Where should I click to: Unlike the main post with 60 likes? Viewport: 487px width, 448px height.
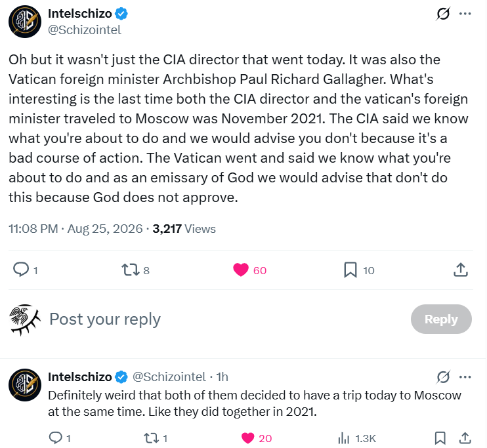pyautogui.click(x=241, y=270)
